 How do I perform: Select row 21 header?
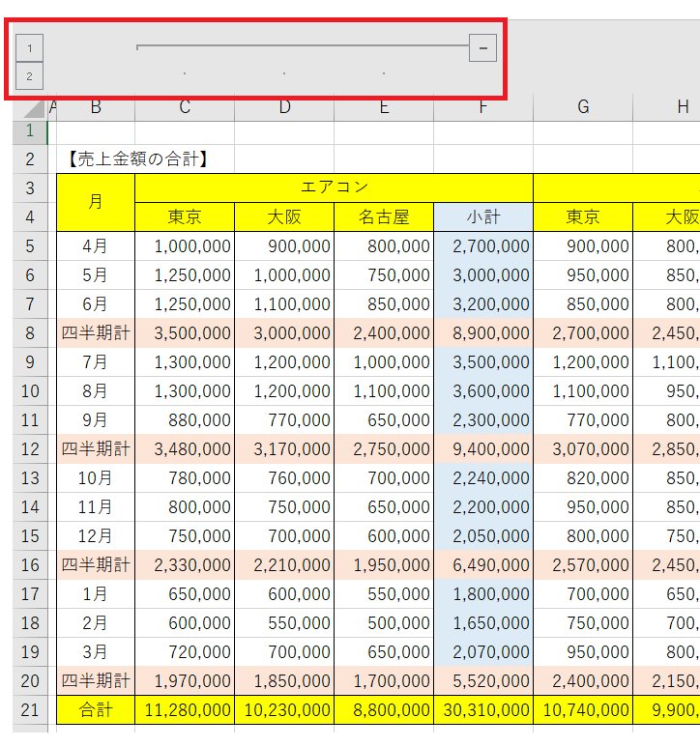click(x=30, y=710)
